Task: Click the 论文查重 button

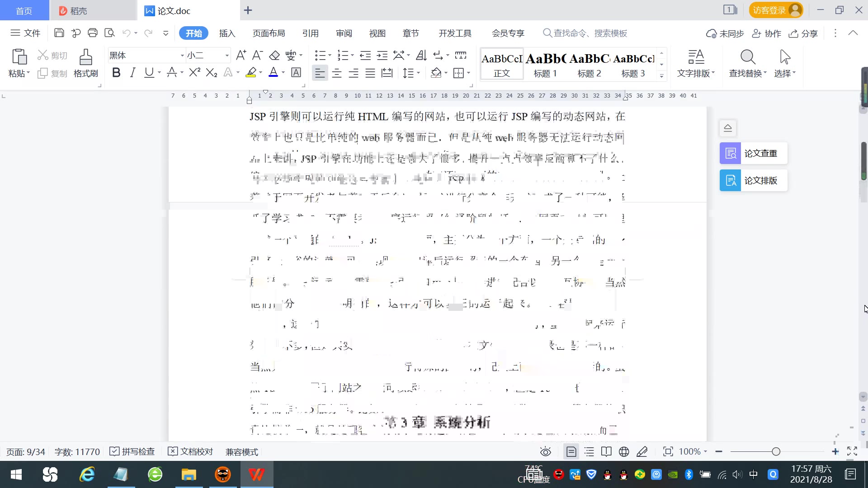Action: point(754,153)
